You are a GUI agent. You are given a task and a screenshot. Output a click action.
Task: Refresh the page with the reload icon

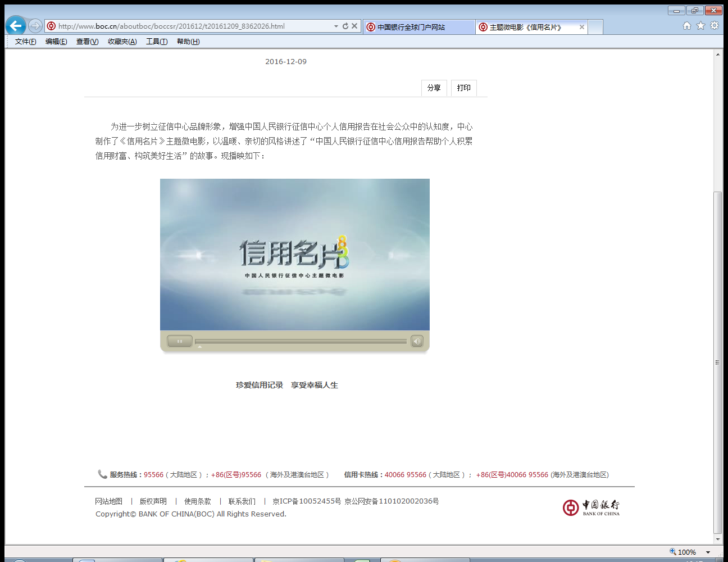click(345, 26)
